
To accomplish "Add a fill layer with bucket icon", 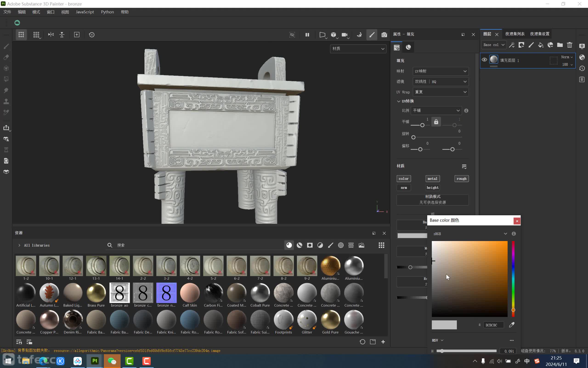I will coord(541,45).
